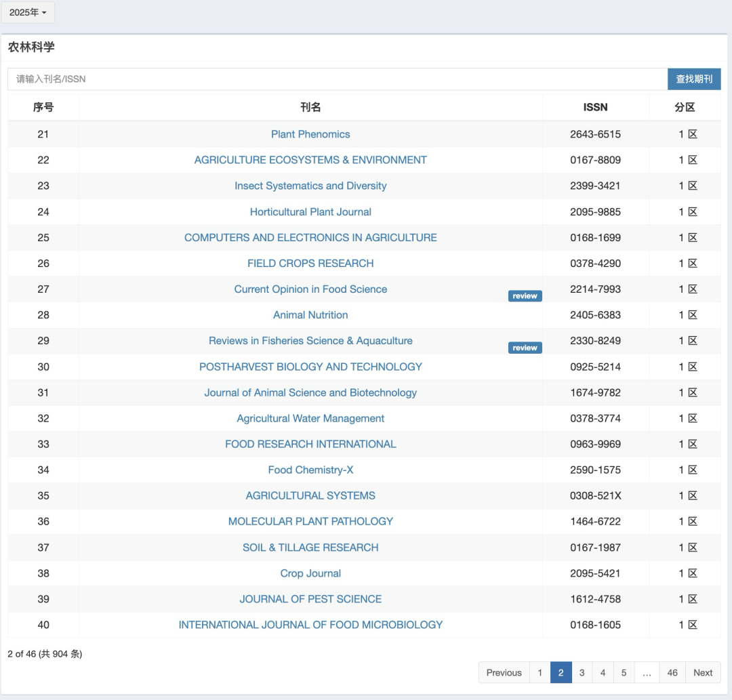Open the Food Chemistry-X link
Screen dimensions: 732x700
(x=310, y=470)
